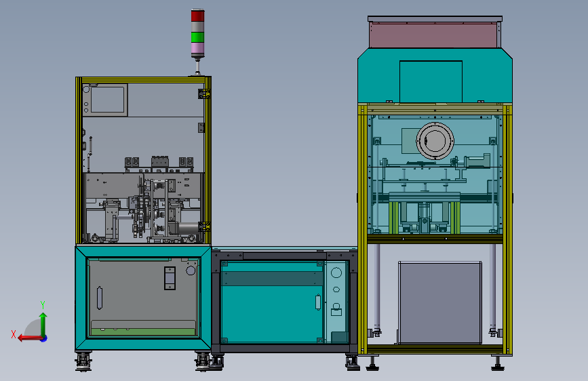Select the gray box beneath the right machine
This screenshot has width=588, height=381.
pyautogui.click(x=440, y=302)
